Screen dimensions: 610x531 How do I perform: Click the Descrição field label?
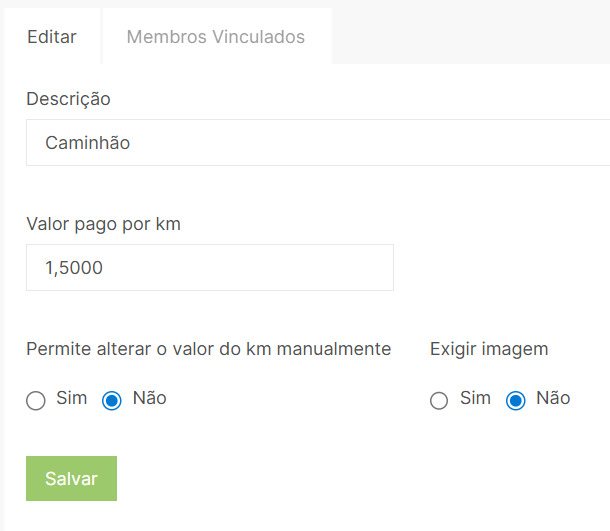[x=68, y=99]
